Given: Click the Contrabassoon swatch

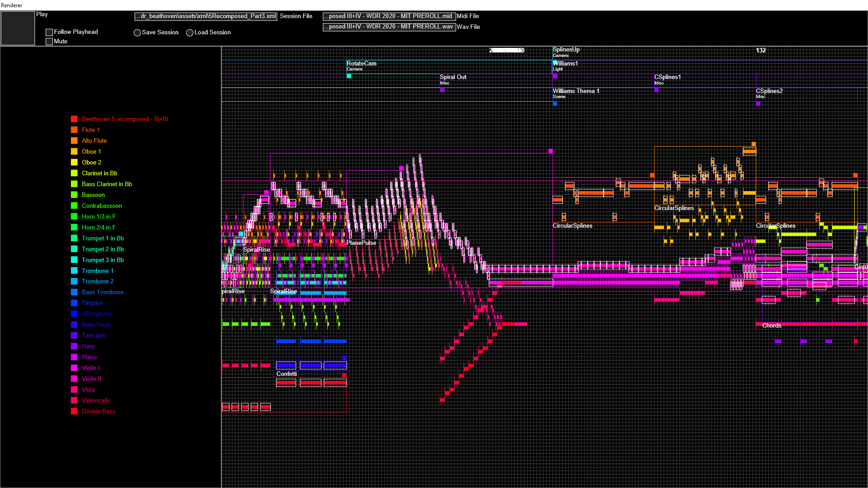Looking at the screenshot, I should click(74, 206).
